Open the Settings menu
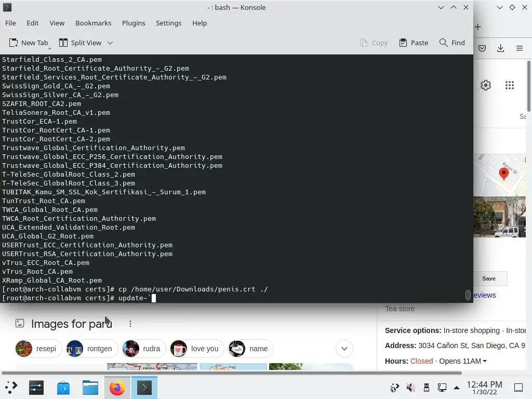 tap(169, 23)
